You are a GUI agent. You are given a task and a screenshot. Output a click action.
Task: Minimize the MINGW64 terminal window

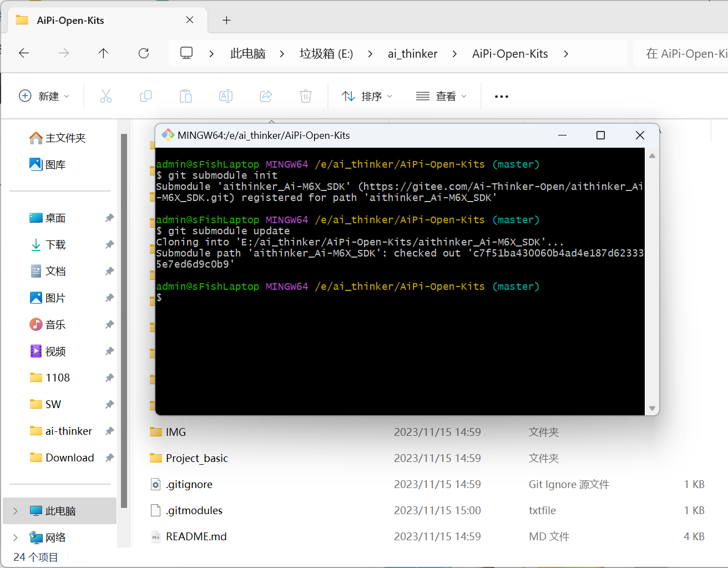coord(562,135)
